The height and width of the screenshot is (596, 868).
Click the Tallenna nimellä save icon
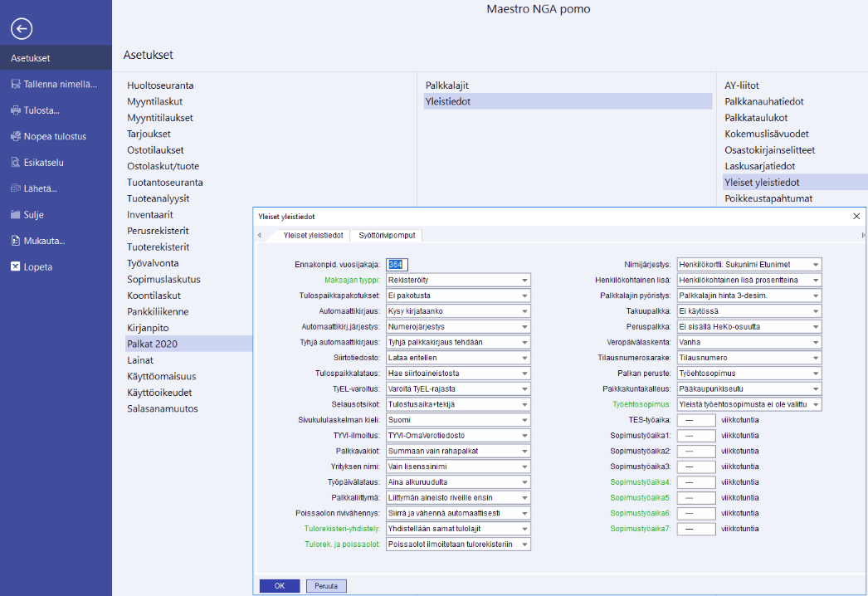tap(16, 84)
